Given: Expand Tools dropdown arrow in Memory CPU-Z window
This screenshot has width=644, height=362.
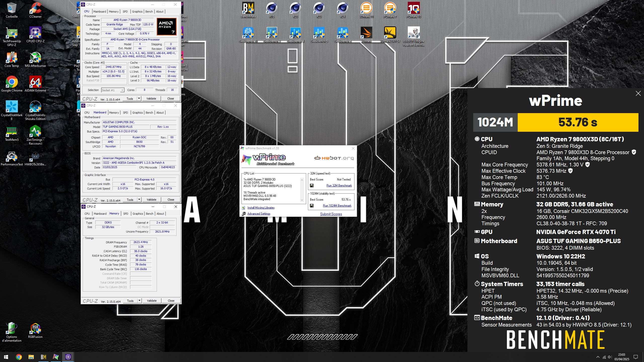Looking at the screenshot, I should tap(139, 301).
